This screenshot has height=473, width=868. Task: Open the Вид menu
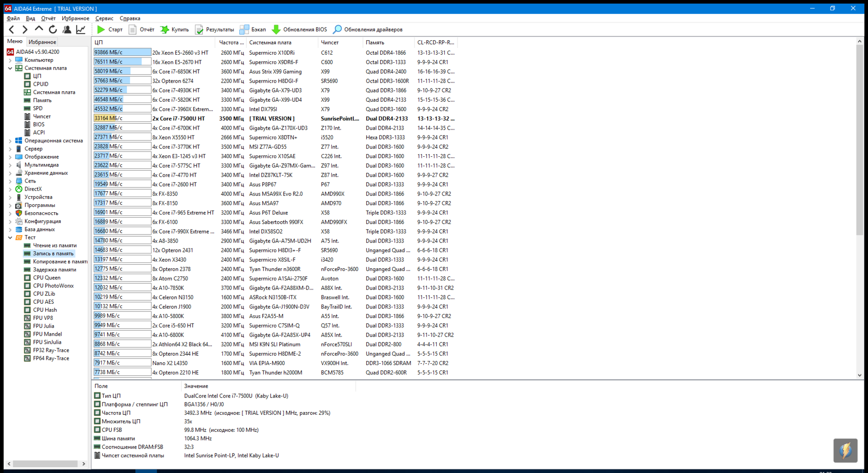point(30,19)
